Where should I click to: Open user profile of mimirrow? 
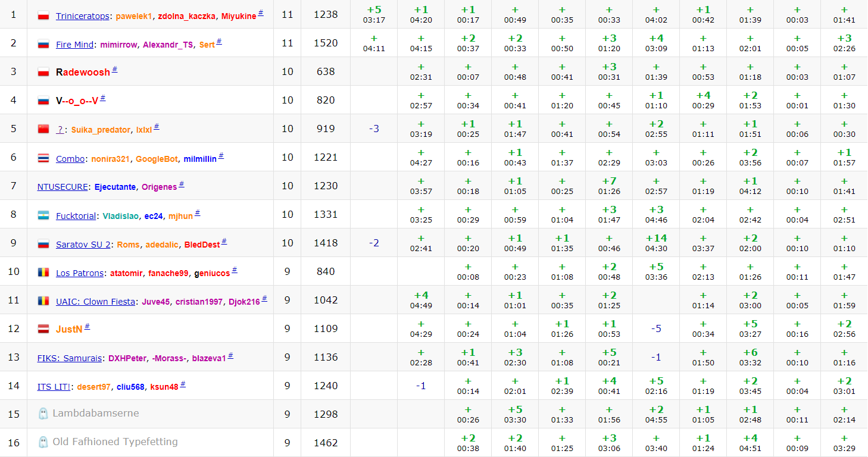(120, 45)
